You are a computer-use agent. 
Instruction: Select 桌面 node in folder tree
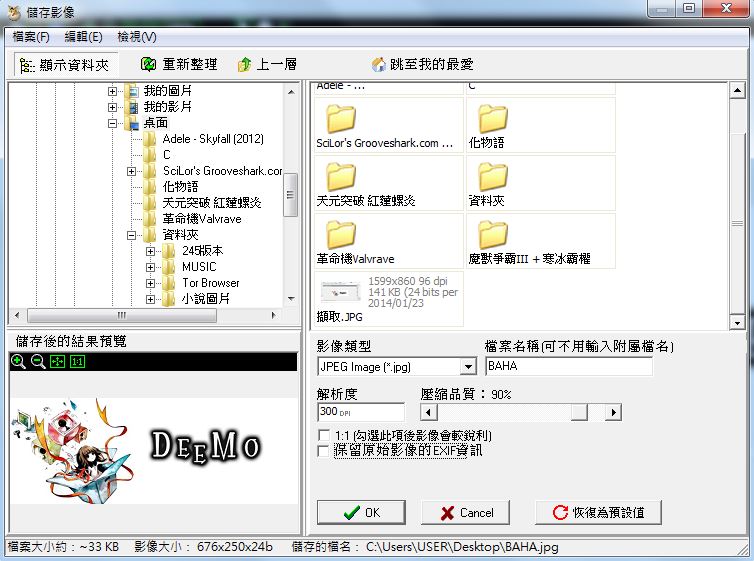point(155,123)
